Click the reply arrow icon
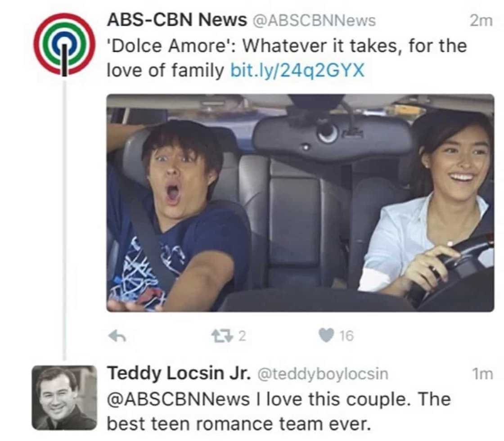The width and height of the screenshot is (504, 441). pos(117,336)
